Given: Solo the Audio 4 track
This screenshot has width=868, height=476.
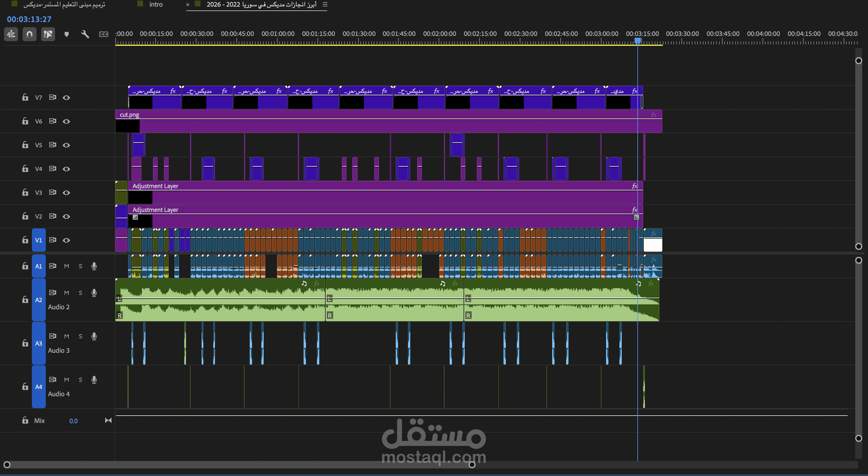Looking at the screenshot, I should (x=81, y=379).
